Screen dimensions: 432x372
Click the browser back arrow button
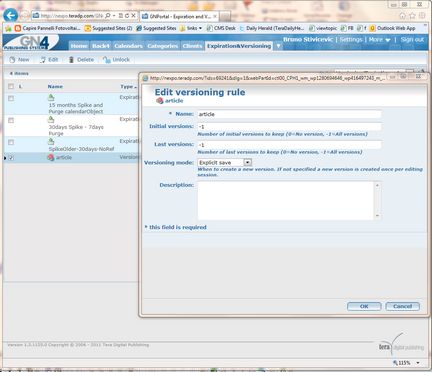[11, 15]
